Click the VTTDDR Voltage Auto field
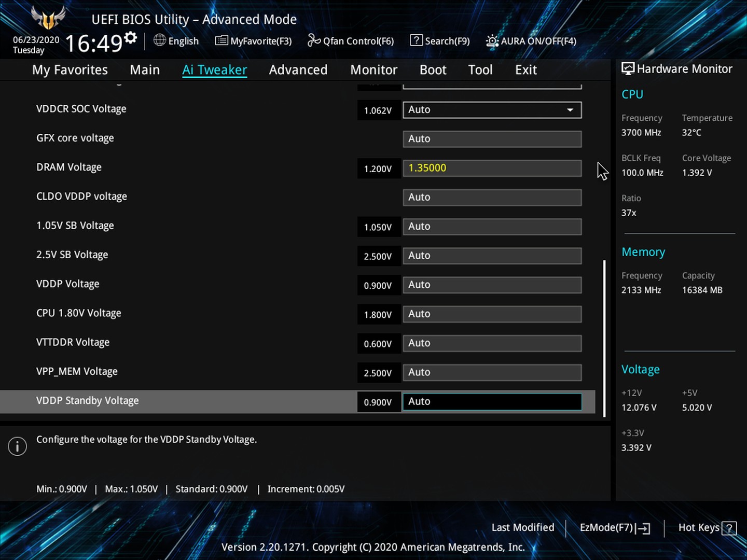This screenshot has width=747, height=560. (492, 343)
